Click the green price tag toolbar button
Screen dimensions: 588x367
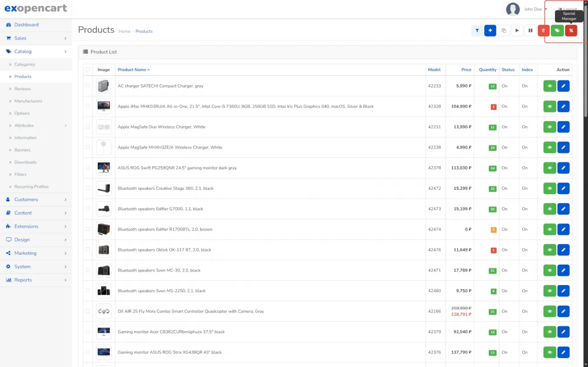(x=557, y=30)
